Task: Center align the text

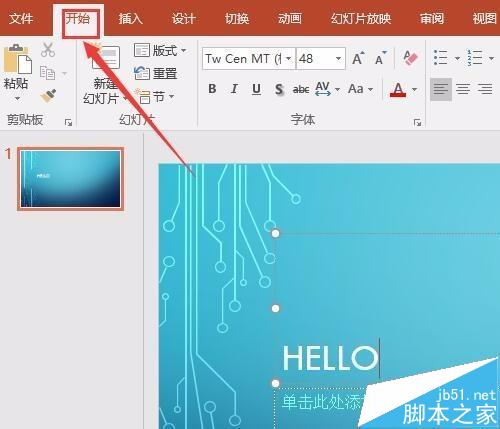Action: coord(463,89)
